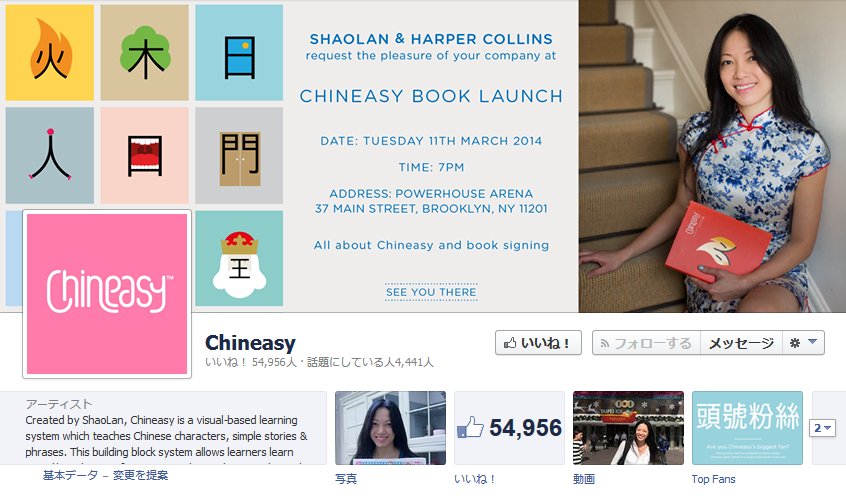Click the king character tile
The image size is (846, 499).
tap(239, 258)
